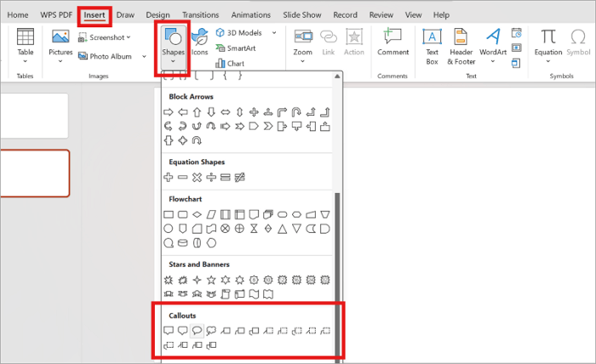Select the Flowchart Process rectangle

click(x=169, y=214)
